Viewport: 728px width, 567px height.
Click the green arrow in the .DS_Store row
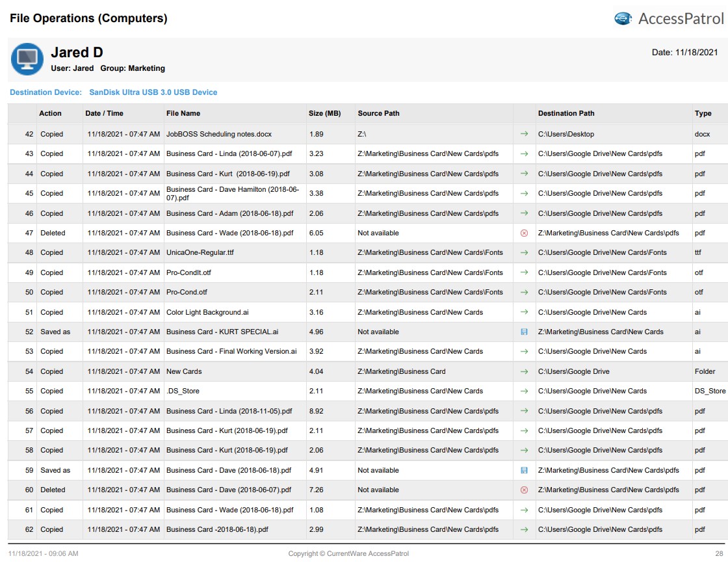(524, 391)
